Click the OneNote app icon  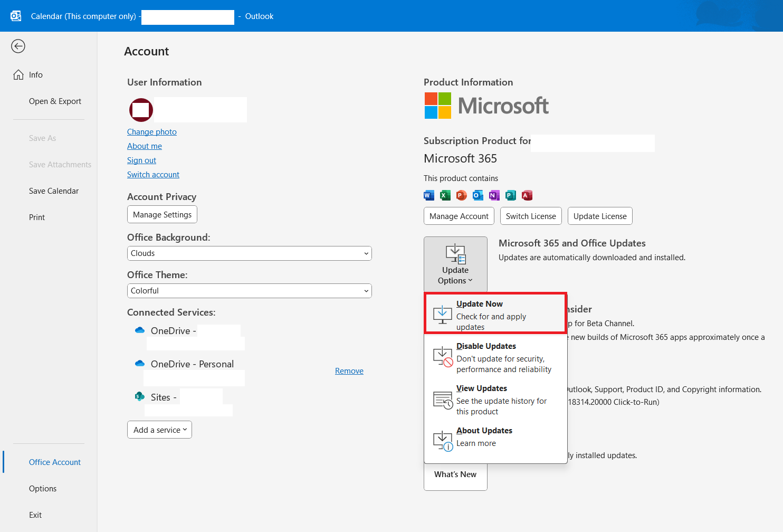pos(494,195)
